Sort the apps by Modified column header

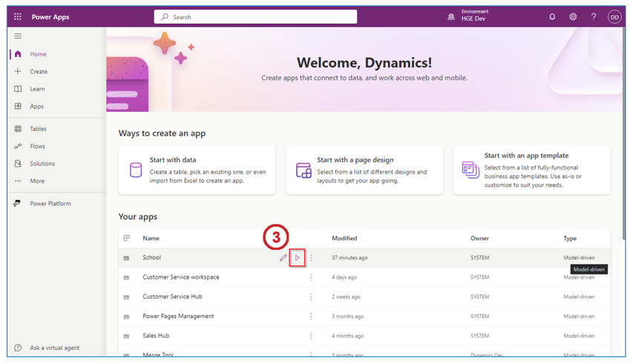(344, 238)
